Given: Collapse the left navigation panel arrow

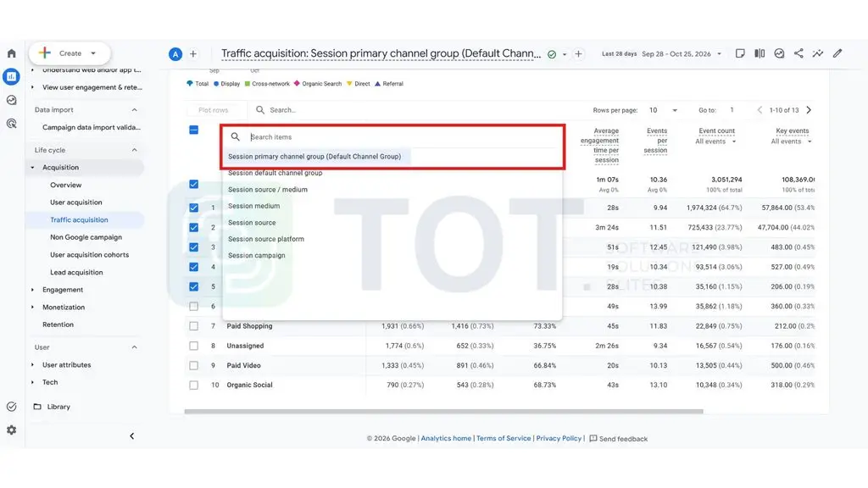Looking at the screenshot, I should pyautogui.click(x=131, y=436).
